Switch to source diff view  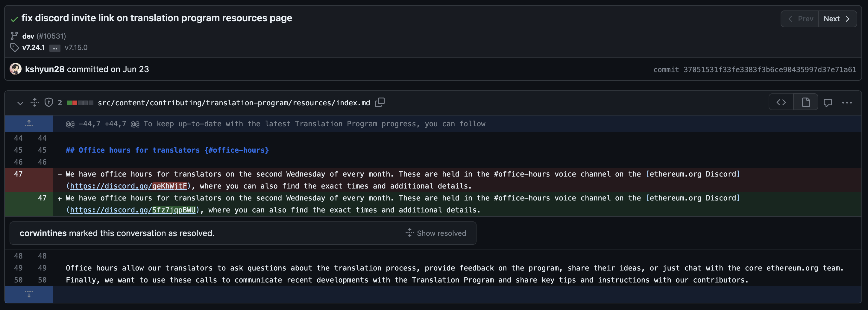(781, 102)
